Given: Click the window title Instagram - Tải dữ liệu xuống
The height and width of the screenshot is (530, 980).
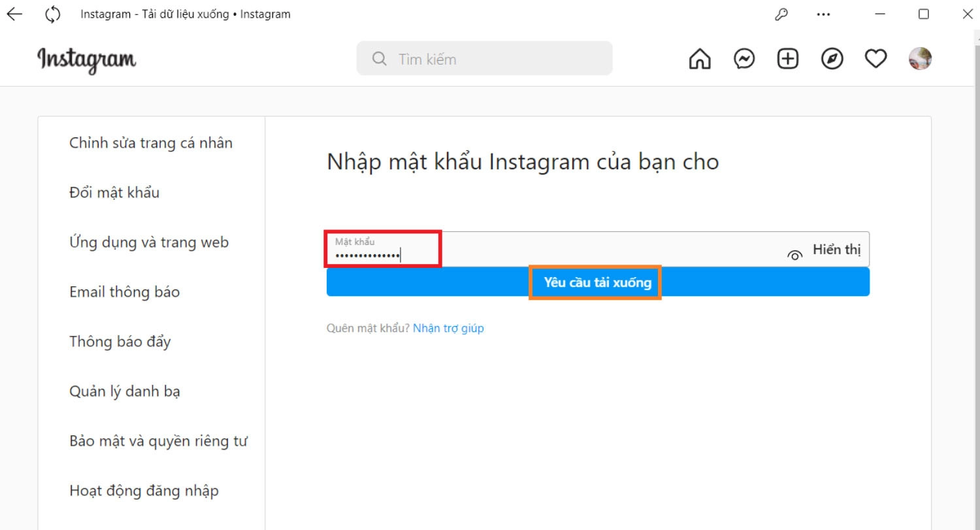Looking at the screenshot, I should (x=186, y=14).
